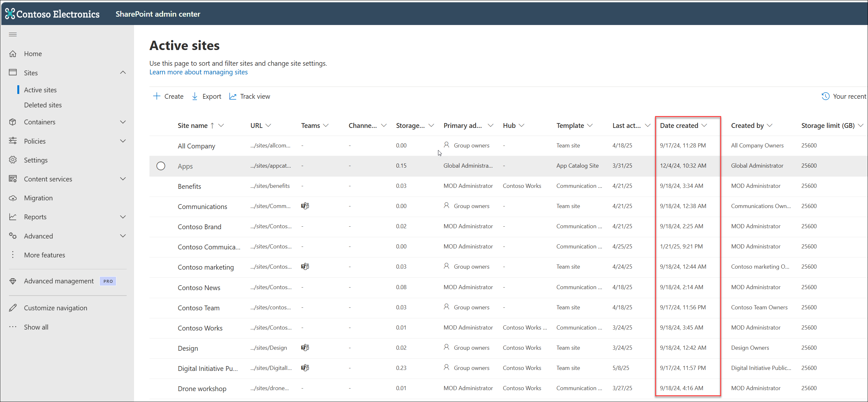Viewport: 868px width, 402px height.
Task: Go to Home in sidebar
Action: click(33, 54)
